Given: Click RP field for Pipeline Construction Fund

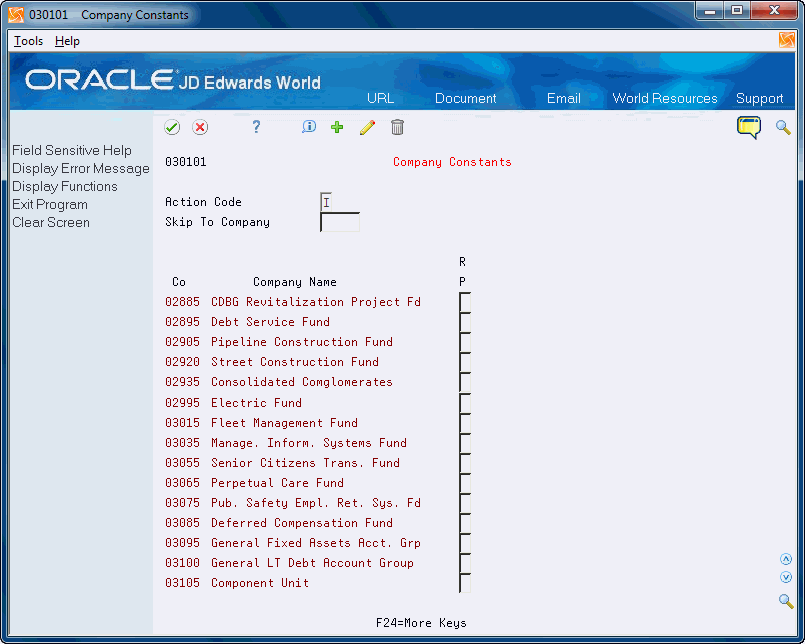Looking at the screenshot, I should click(x=465, y=342).
